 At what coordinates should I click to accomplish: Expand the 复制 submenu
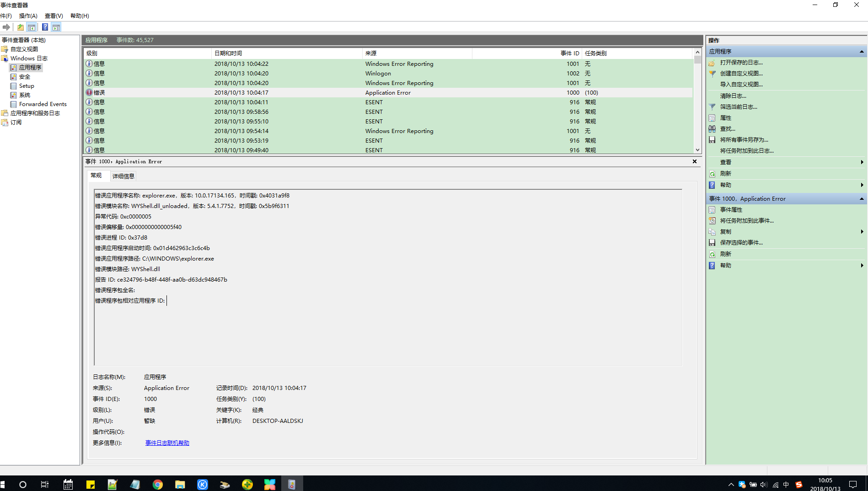[862, 232]
